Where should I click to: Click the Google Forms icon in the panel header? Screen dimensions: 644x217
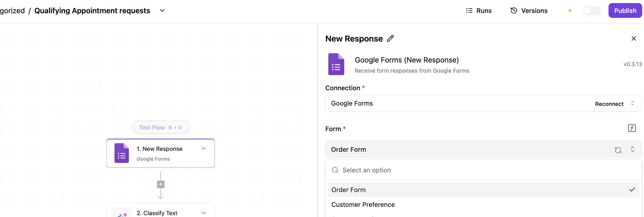(x=336, y=64)
